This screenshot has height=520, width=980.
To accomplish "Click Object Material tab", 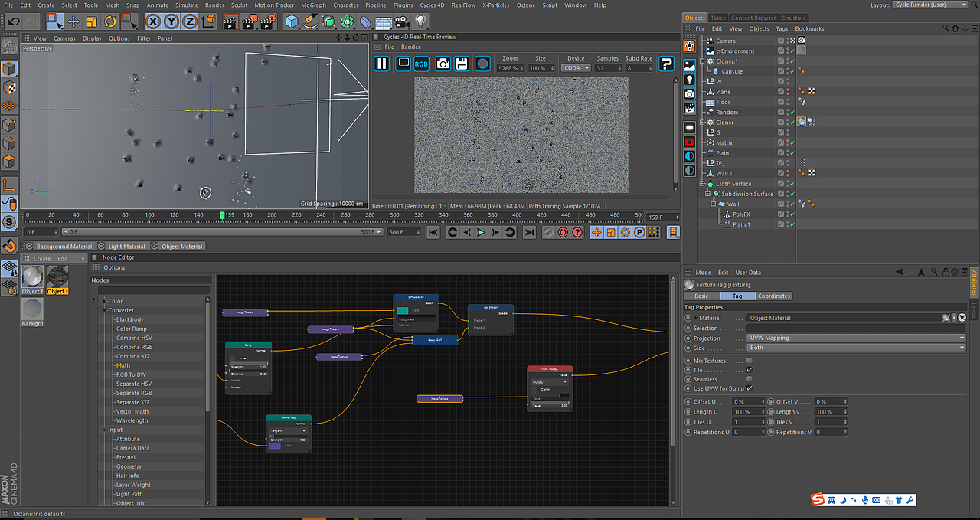I will click(x=178, y=247).
